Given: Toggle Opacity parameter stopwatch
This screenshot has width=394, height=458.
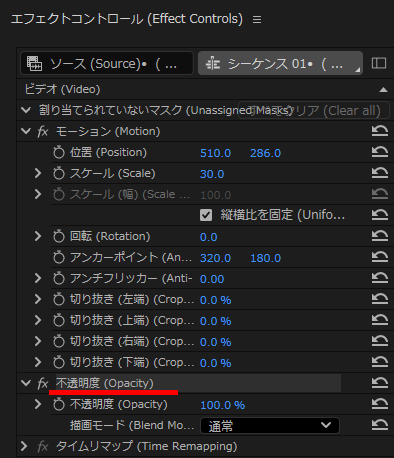Looking at the screenshot, I should (x=59, y=404).
